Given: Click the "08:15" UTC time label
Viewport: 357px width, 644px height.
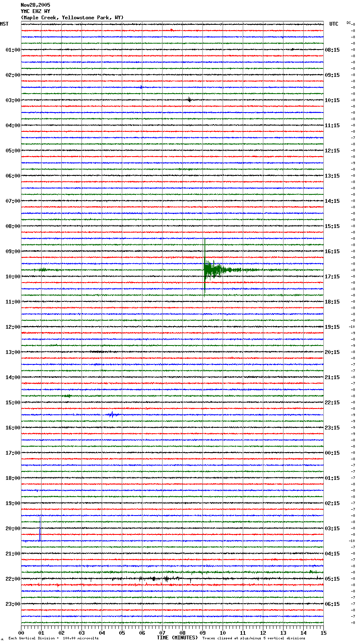Looking at the screenshot, I should coord(332,50).
